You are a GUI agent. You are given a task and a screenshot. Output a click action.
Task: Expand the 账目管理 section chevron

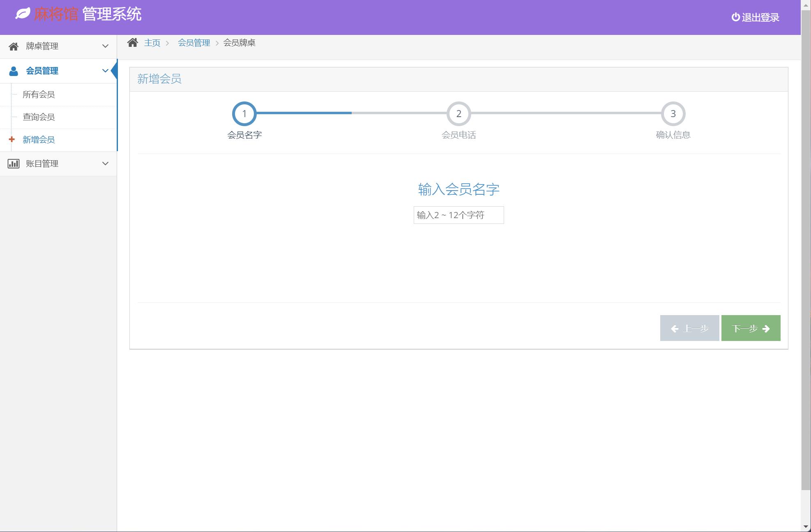106,164
